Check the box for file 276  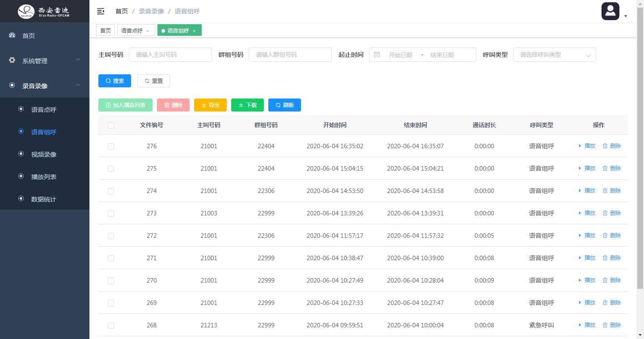111,146
